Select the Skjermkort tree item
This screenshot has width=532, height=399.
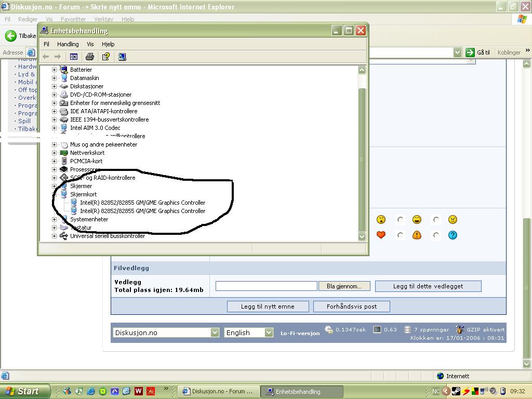(83, 194)
